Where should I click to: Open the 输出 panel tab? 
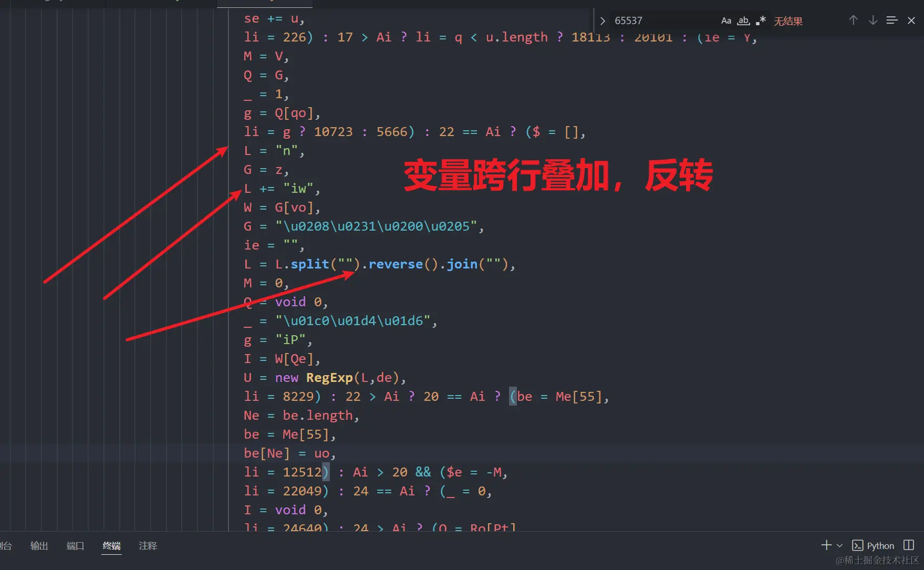coord(39,546)
